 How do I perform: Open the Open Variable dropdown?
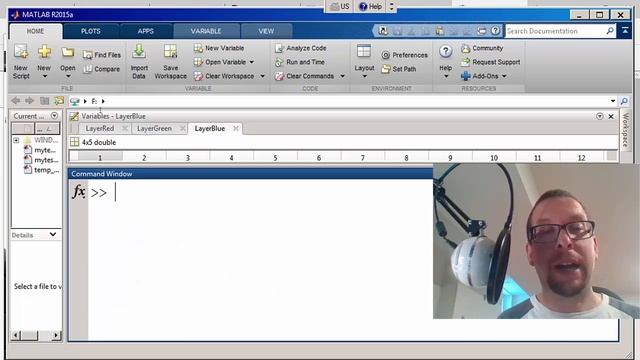[252, 62]
